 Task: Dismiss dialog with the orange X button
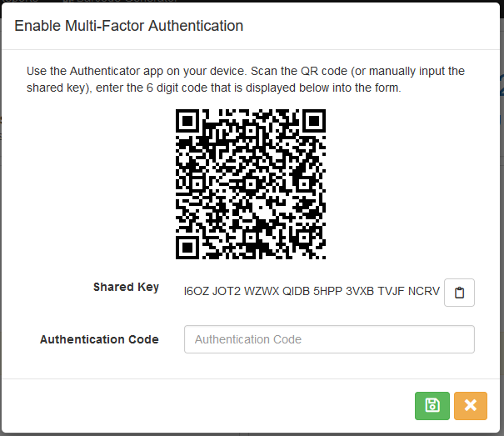click(x=471, y=406)
